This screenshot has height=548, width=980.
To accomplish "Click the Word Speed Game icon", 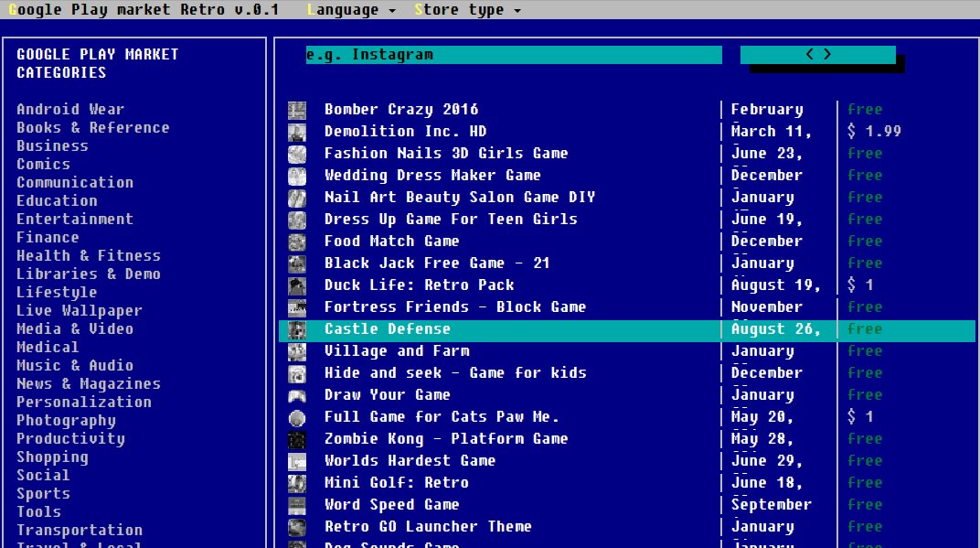I will pos(297,505).
